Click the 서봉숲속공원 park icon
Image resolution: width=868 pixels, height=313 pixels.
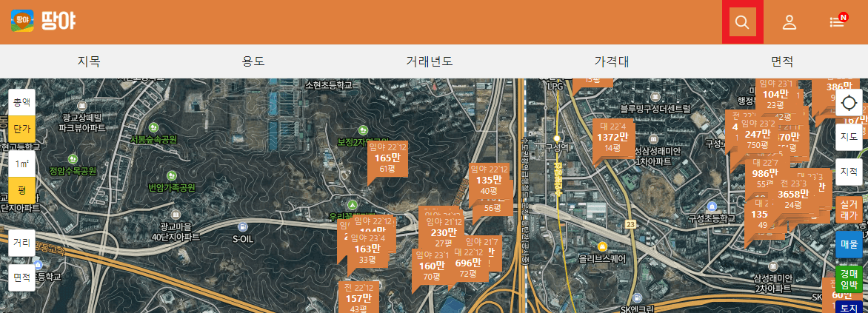(x=153, y=127)
